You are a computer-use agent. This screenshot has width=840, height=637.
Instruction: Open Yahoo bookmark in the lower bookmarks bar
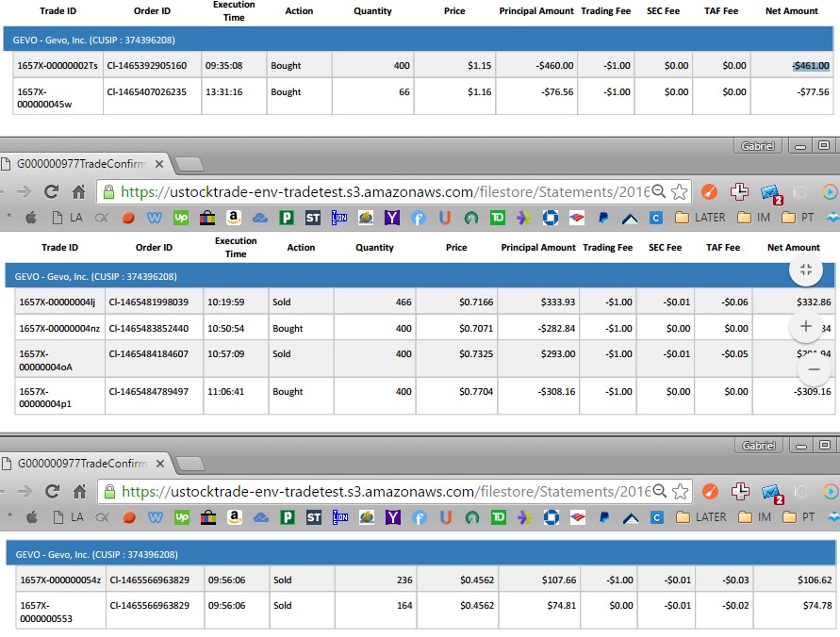pos(392,516)
